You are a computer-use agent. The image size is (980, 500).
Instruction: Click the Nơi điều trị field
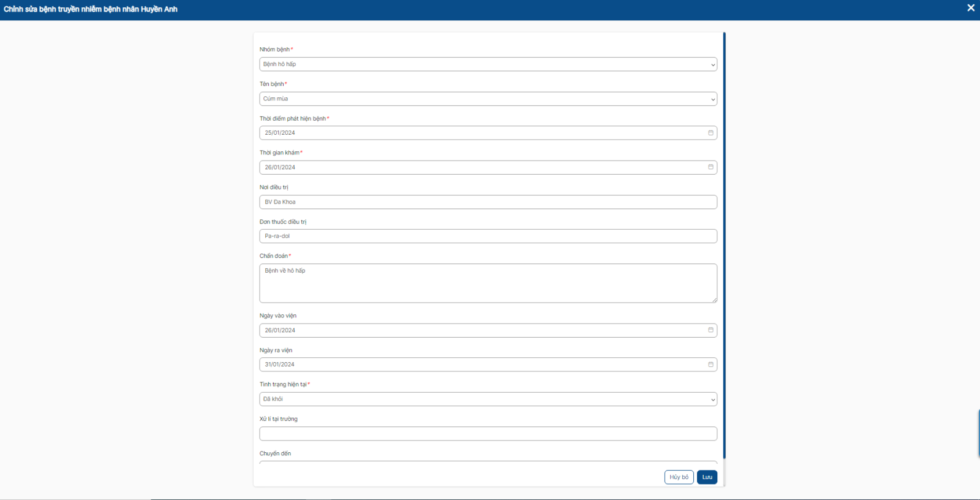pyautogui.click(x=488, y=202)
